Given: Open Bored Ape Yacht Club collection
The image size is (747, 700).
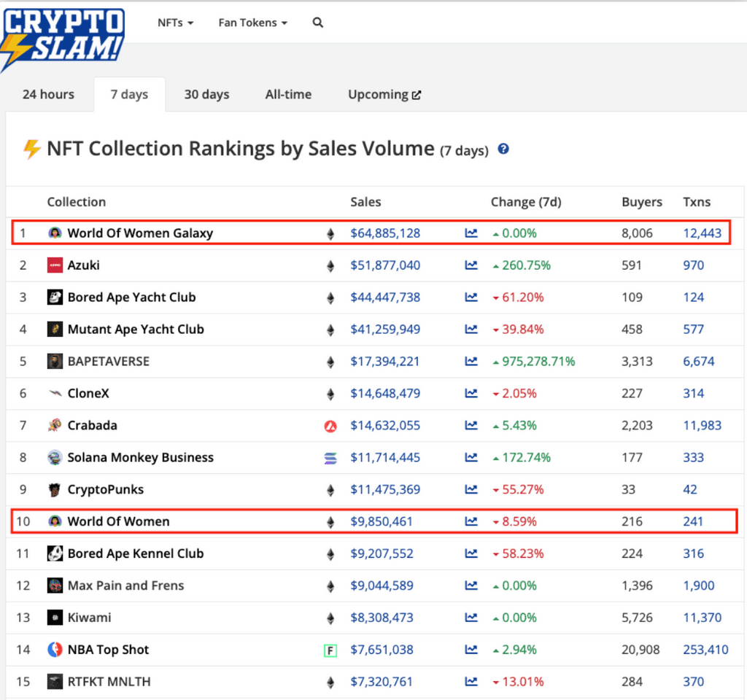Looking at the screenshot, I should (x=131, y=297).
